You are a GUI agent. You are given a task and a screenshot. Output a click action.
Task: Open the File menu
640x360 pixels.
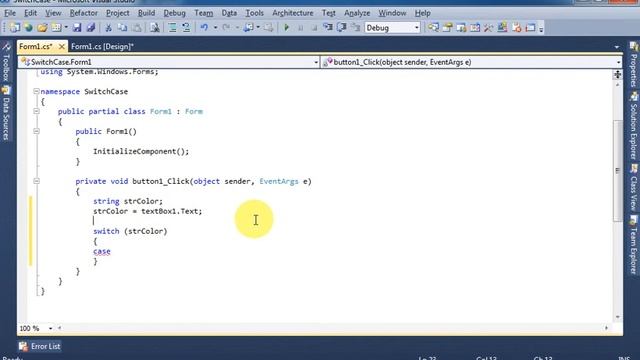10,13
